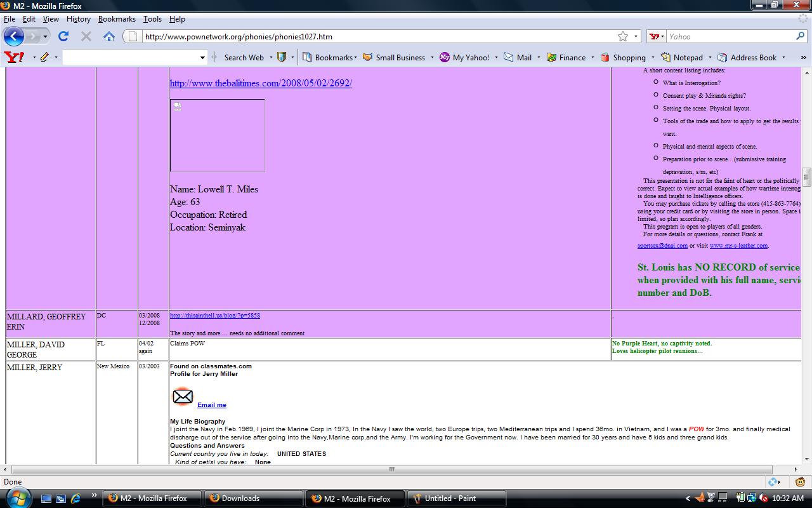812x508 pixels.
Task: Click the Email me link
Action: (x=211, y=404)
